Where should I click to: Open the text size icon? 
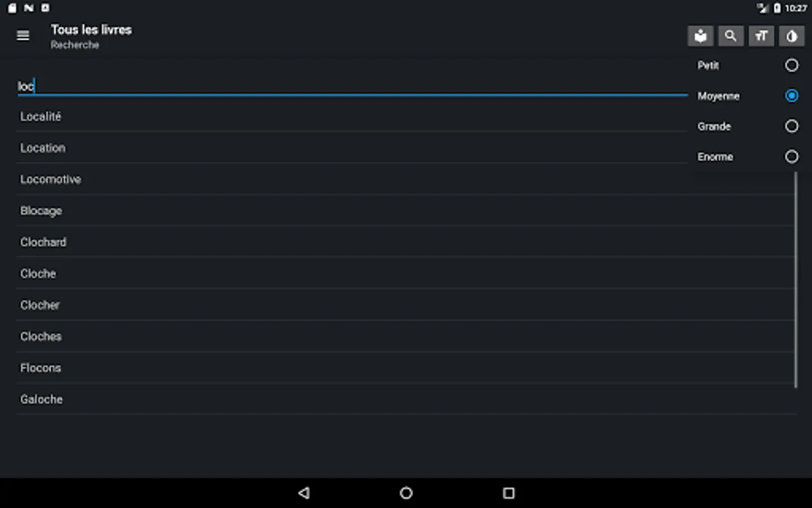pyautogui.click(x=761, y=36)
